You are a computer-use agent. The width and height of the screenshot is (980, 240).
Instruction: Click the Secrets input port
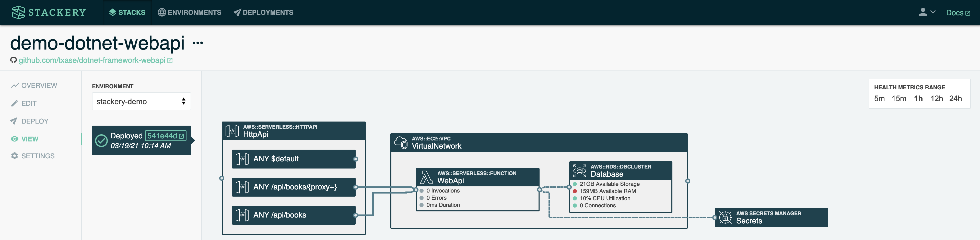click(x=715, y=218)
